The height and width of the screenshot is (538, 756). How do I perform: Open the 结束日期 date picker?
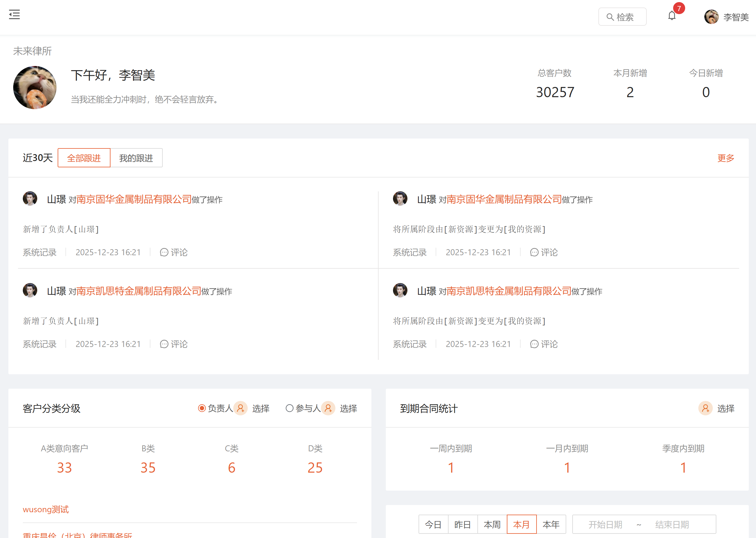click(x=672, y=525)
